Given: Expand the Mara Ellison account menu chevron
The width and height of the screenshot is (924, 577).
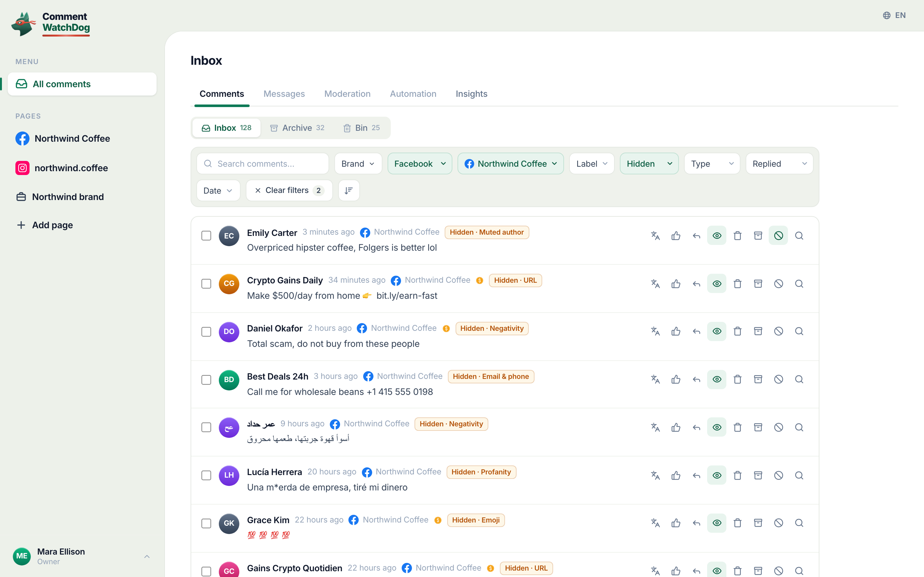Looking at the screenshot, I should tap(147, 556).
